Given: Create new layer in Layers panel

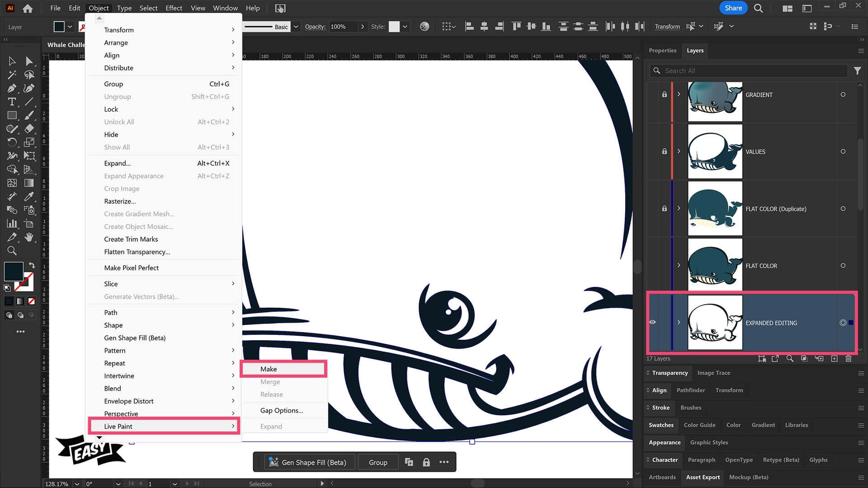Looking at the screenshot, I should (x=835, y=359).
